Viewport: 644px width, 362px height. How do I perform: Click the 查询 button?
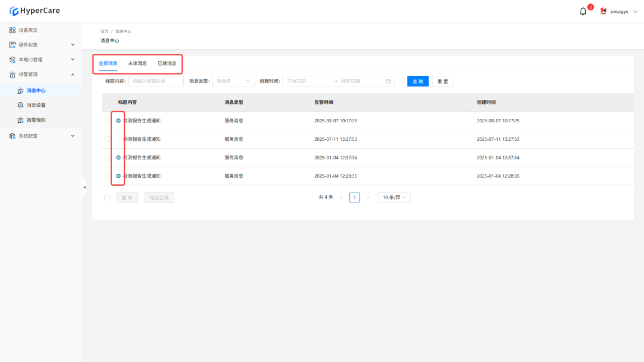[x=418, y=81]
